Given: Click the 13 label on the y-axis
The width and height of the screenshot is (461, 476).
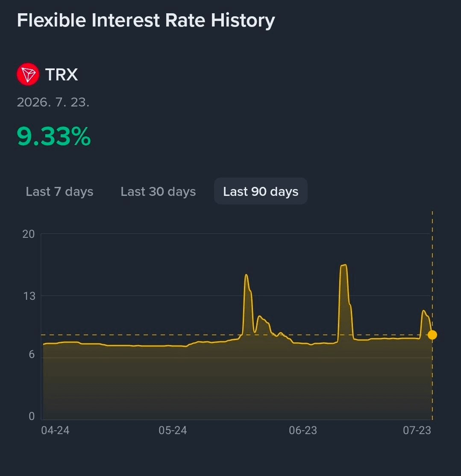Looking at the screenshot, I should (x=29, y=296).
